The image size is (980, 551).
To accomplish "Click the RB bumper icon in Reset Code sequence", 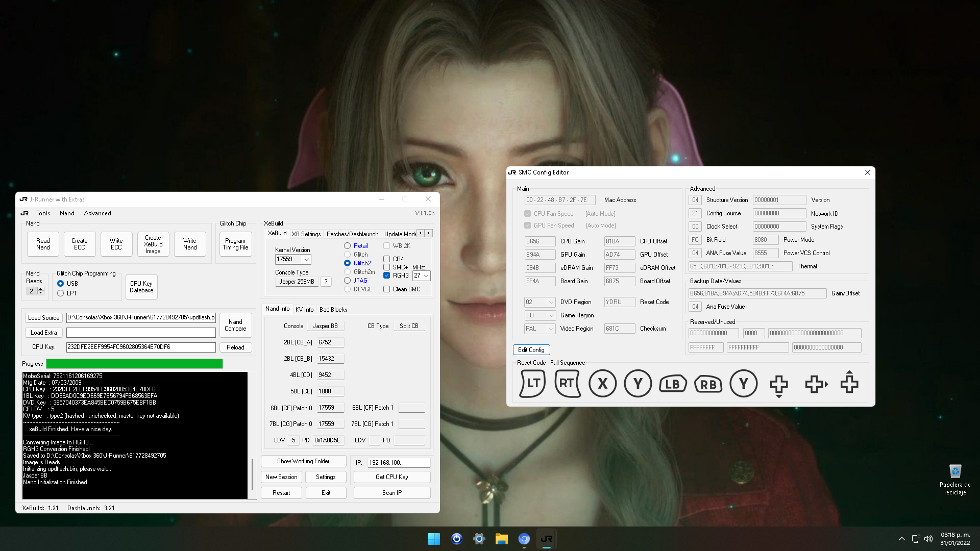I will [x=708, y=384].
